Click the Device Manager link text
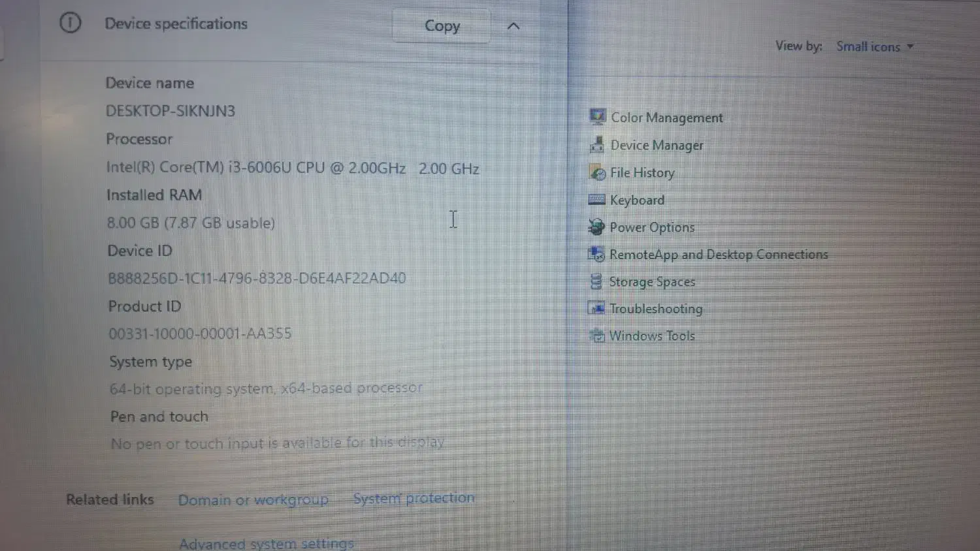Image resolution: width=980 pixels, height=551 pixels. [x=657, y=145]
